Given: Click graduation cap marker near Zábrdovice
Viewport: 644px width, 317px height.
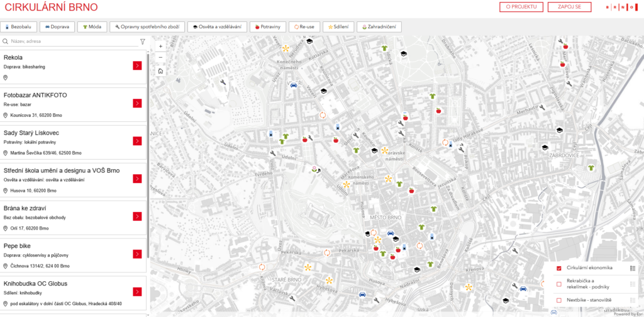Looking at the screenshot, I should pos(558,130).
